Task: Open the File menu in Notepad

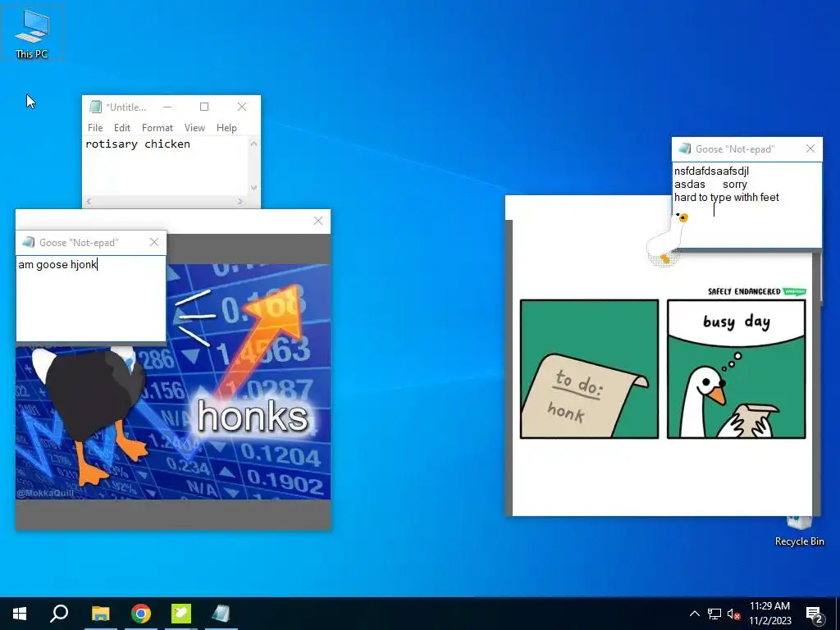Action: pos(95,127)
